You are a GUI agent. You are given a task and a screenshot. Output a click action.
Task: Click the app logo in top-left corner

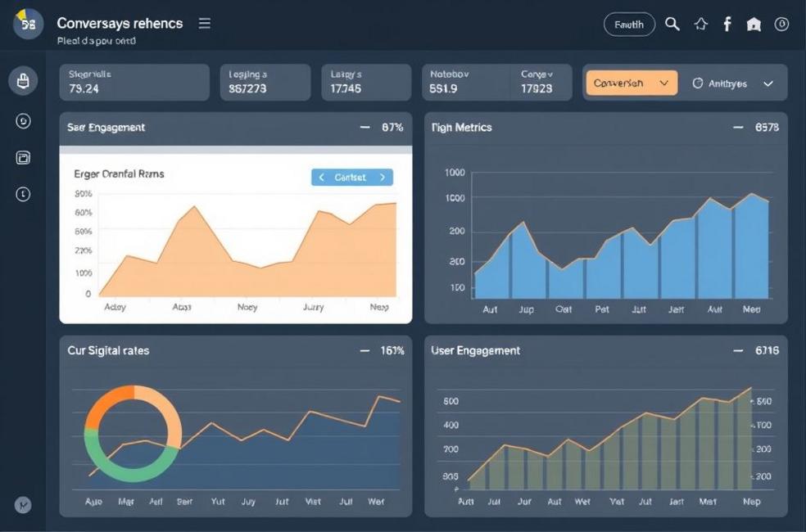click(28, 25)
